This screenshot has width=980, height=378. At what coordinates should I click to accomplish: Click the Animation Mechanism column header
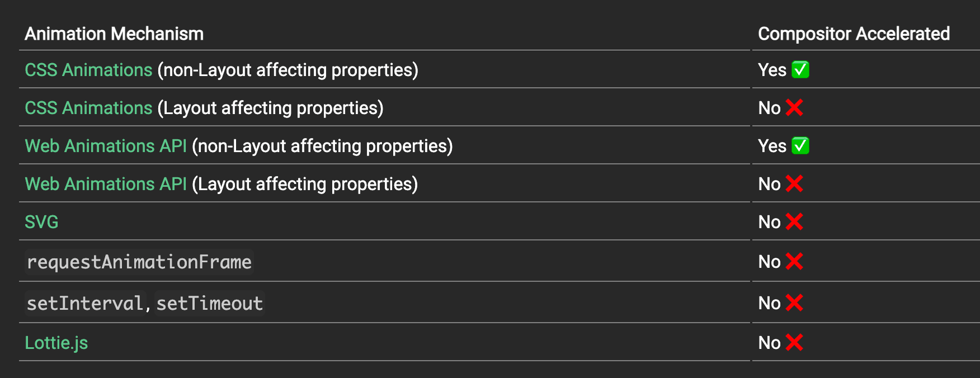114,34
